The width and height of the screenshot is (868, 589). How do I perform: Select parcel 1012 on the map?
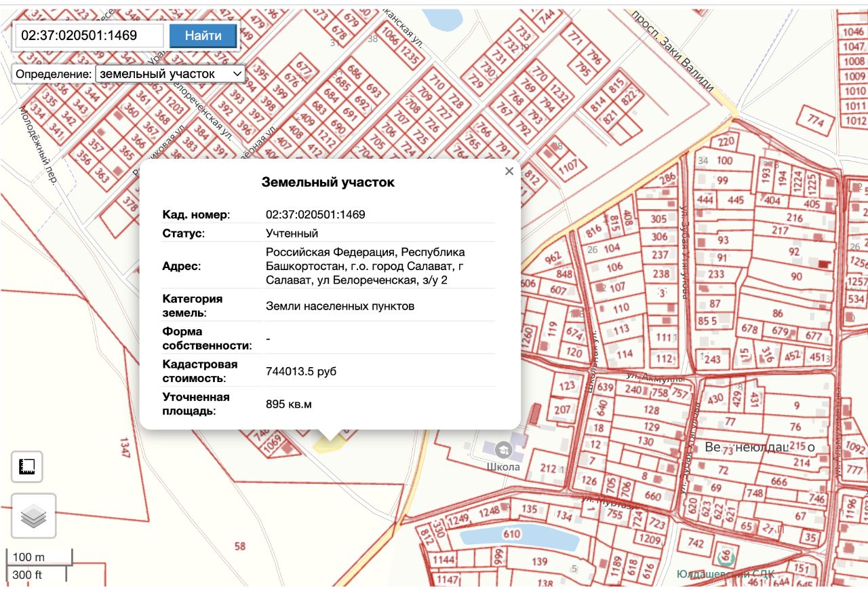pyautogui.click(x=856, y=121)
